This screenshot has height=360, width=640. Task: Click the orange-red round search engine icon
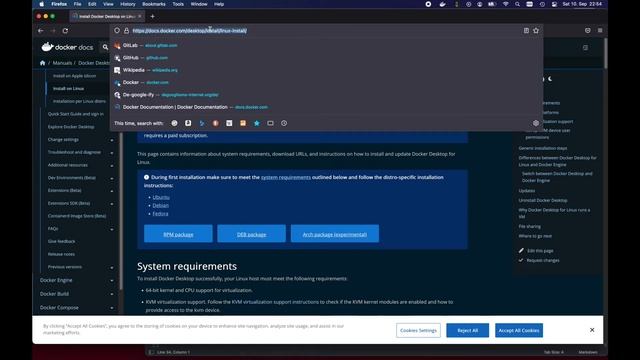pos(216,123)
